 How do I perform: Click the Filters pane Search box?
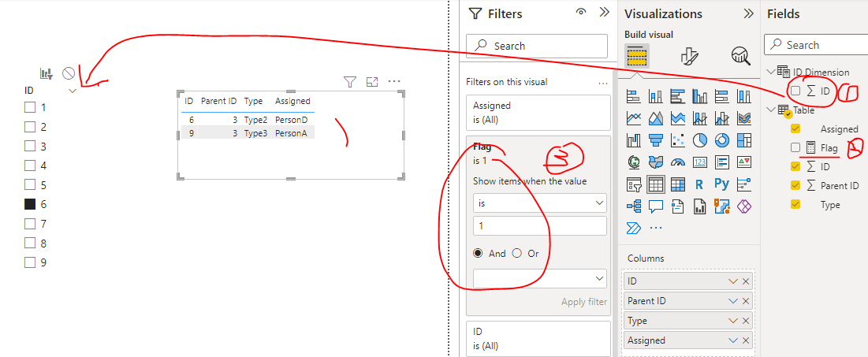(x=536, y=46)
